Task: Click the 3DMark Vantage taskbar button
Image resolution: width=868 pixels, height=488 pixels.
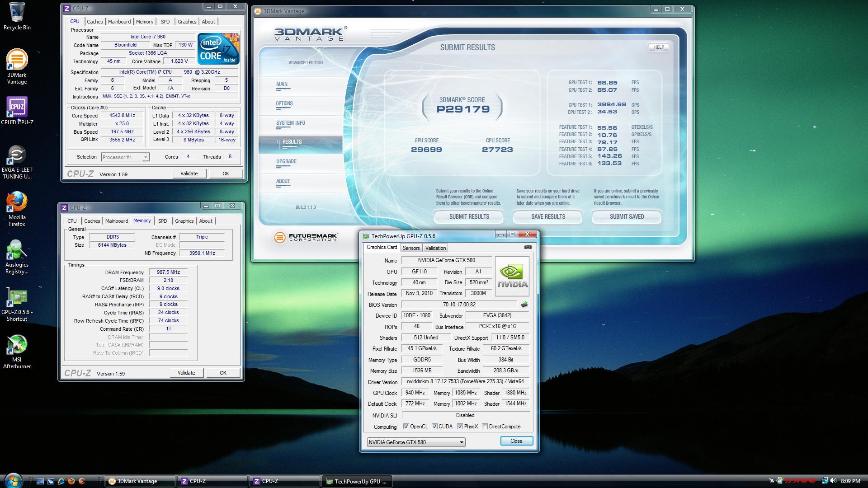Action: click(141, 481)
